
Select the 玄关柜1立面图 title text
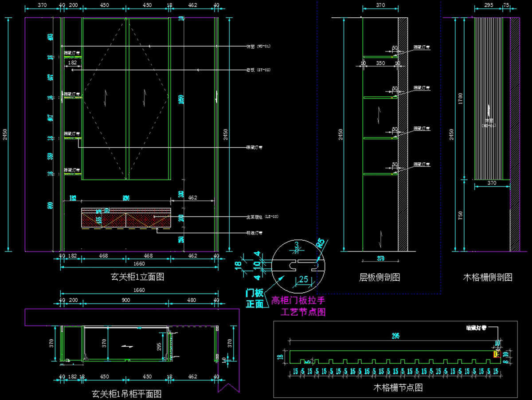click(x=137, y=277)
